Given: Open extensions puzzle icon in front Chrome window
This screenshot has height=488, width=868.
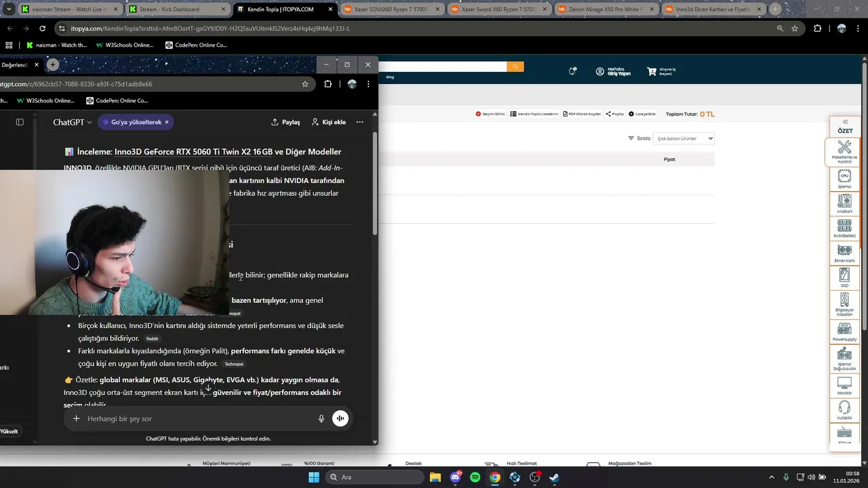Looking at the screenshot, I should click(328, 84).
